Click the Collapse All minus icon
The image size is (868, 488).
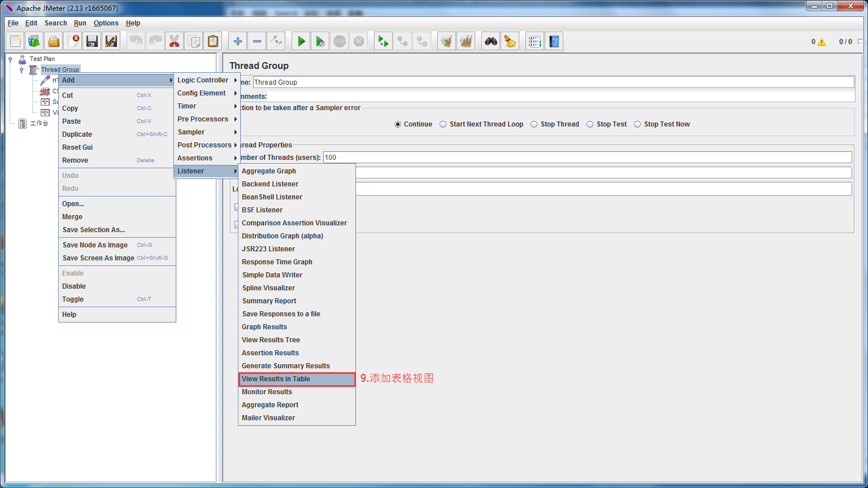(x=257, y=41)
